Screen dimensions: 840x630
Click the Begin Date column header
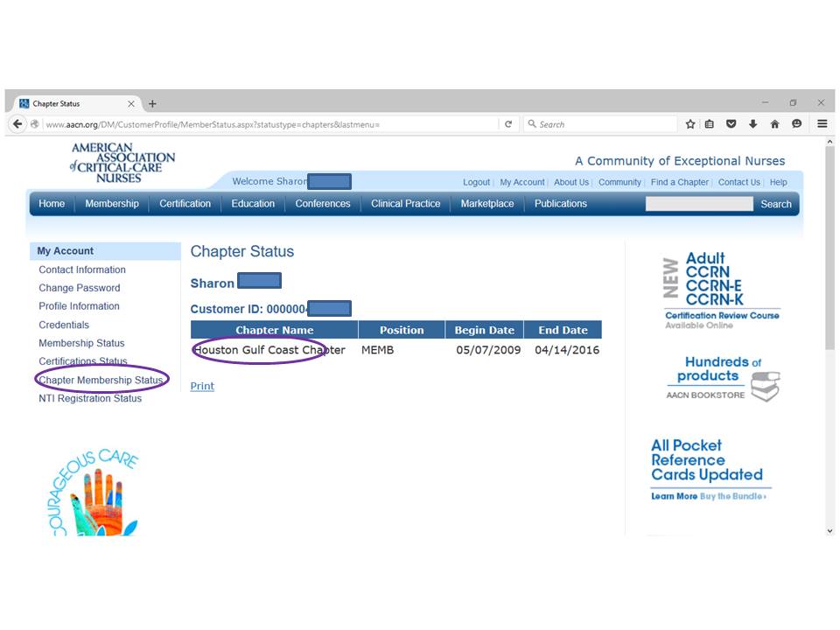pyautogui.click(x=484, y=330)
